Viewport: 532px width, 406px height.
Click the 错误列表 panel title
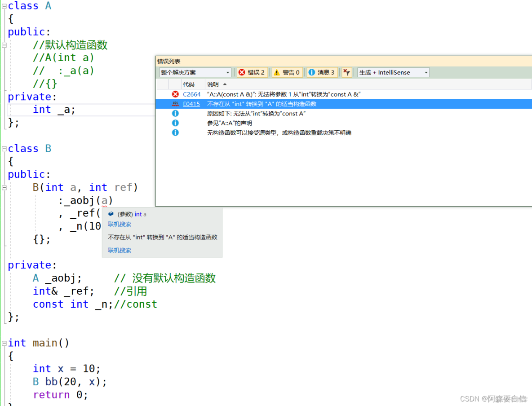pos(168,61)
